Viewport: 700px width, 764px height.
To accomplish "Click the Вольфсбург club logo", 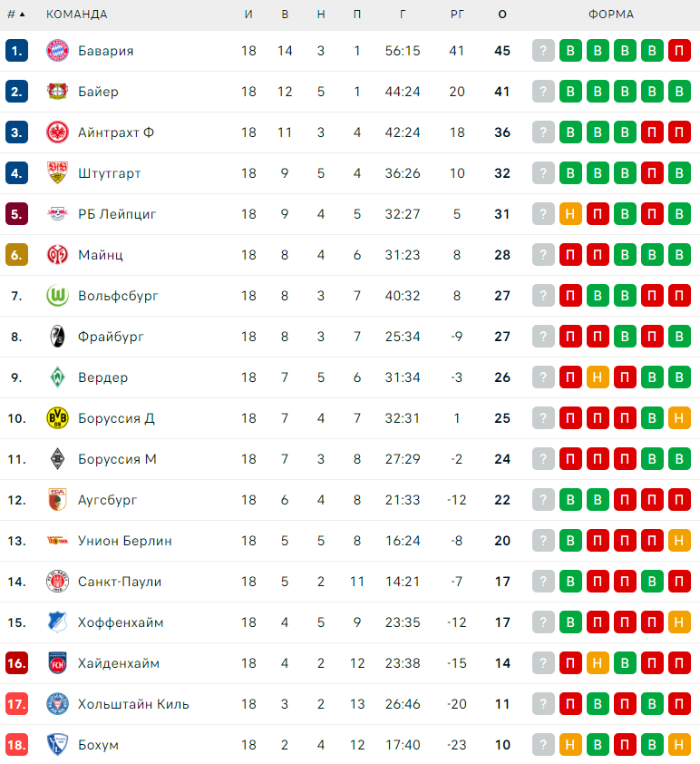I will click(x=57, y=296).
